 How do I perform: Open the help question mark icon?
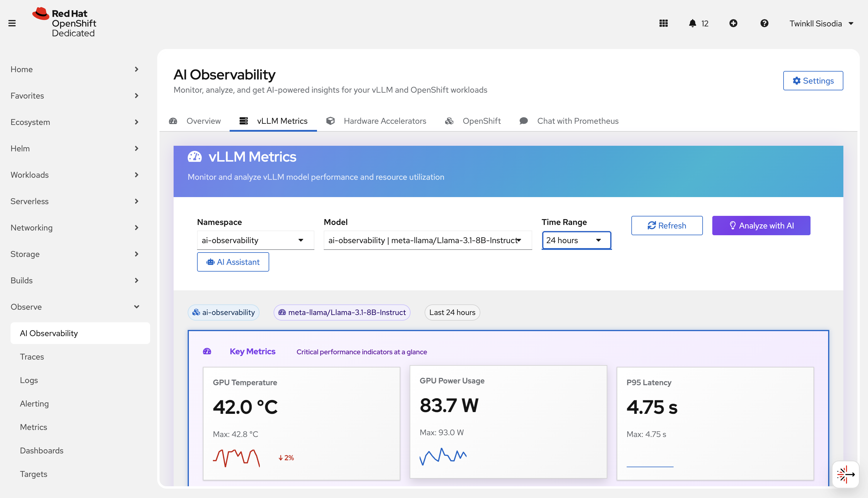764,23
